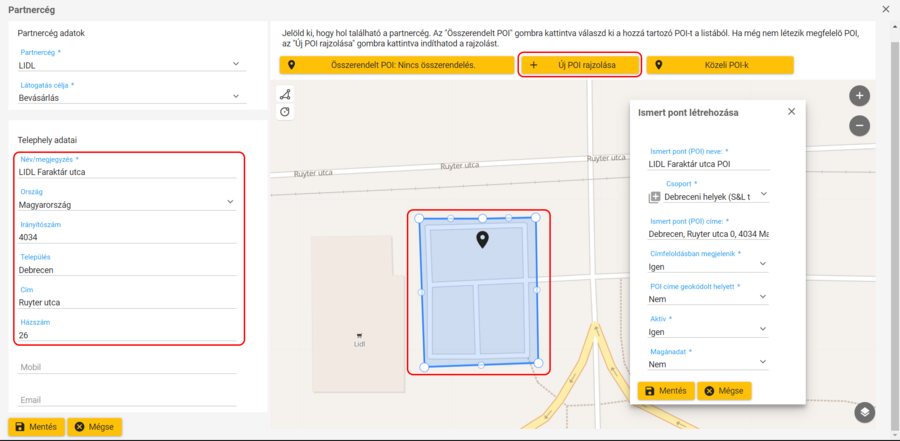The image size is (900, 441).
Task: Zoom in the map with plus button
Action: (x=859, y=96)
